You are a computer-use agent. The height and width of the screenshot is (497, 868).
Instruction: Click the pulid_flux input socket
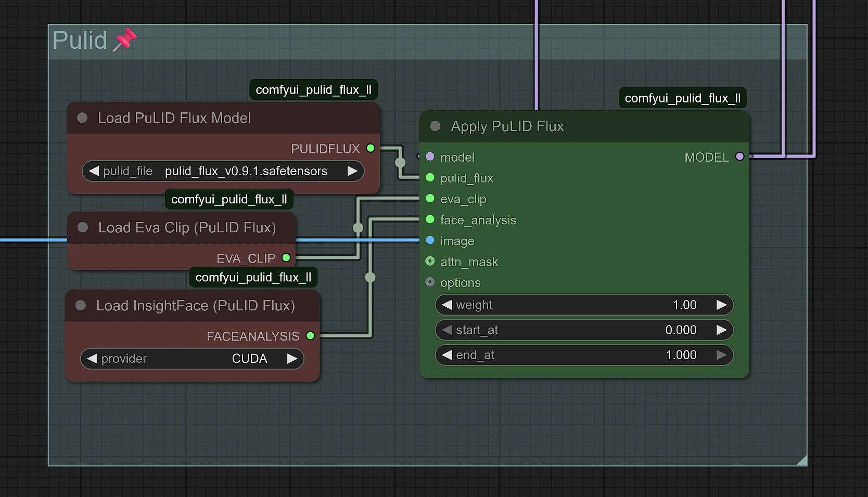tap(430, 177)
